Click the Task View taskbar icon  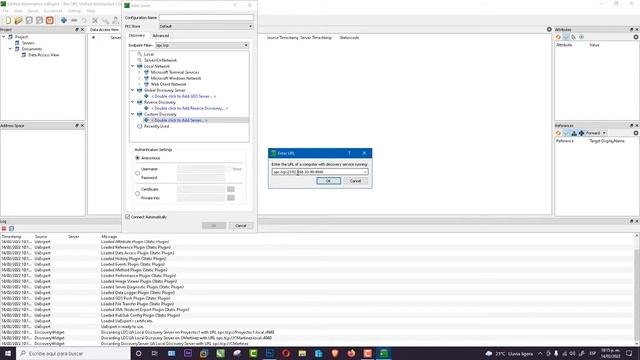click(x=154, y=353)
